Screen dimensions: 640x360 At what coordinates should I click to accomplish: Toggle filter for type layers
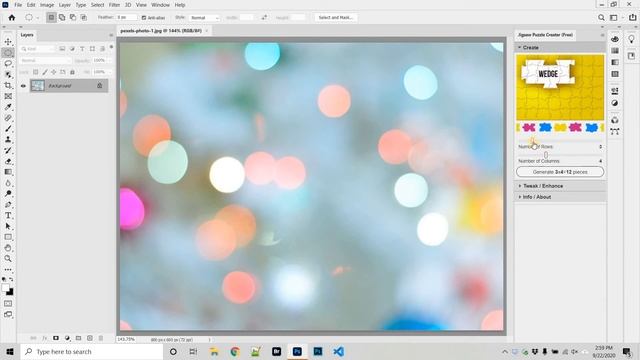pyautogui.click(x=82, y=49)
